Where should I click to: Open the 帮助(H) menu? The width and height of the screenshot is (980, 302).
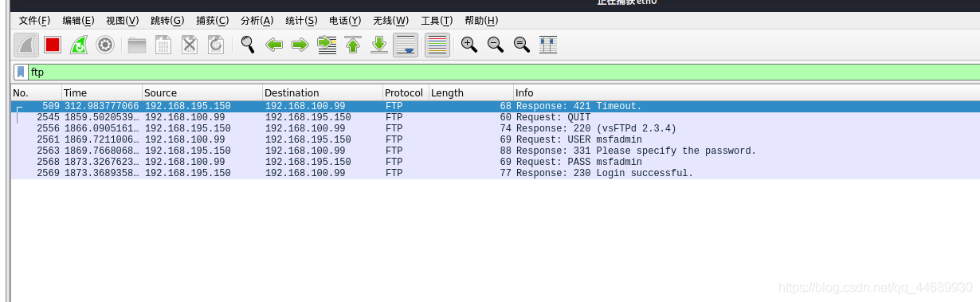point(480,20)
